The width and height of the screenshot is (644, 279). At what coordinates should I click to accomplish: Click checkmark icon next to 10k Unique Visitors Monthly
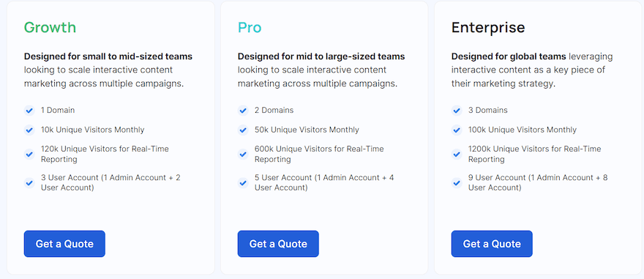[x=29, y=130]
